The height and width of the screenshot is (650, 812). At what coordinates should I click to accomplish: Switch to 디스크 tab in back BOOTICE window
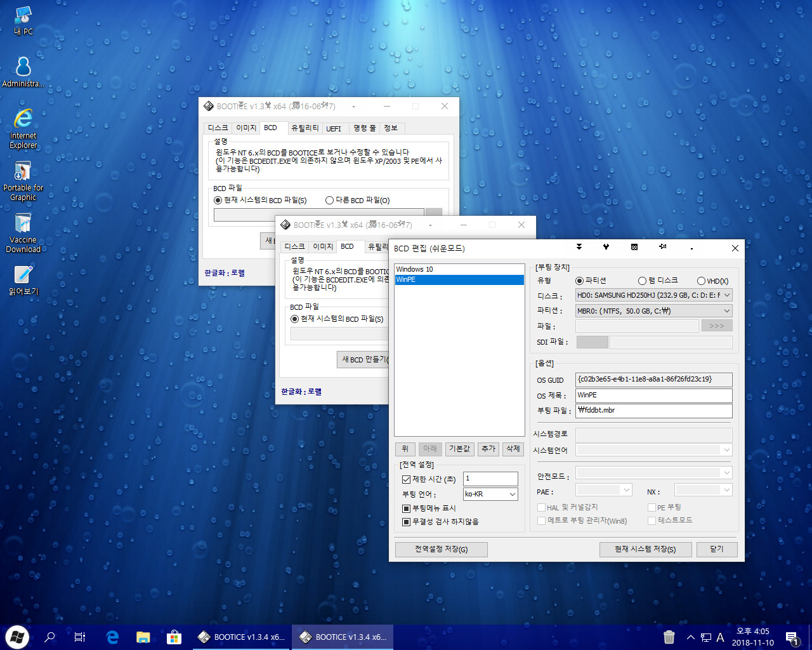[x=218, y=128]
